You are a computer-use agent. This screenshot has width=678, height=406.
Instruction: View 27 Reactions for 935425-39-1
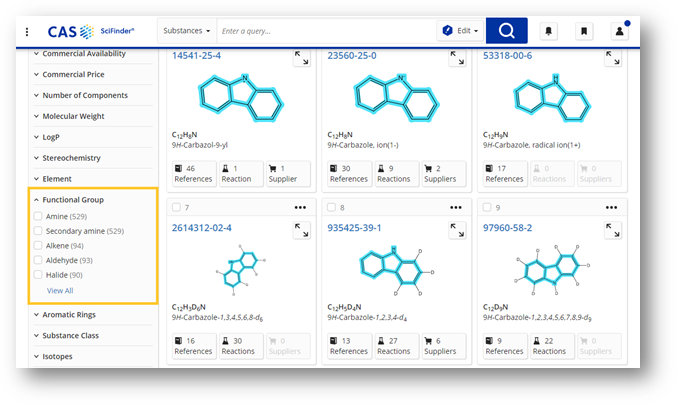[x=397, y=346]
